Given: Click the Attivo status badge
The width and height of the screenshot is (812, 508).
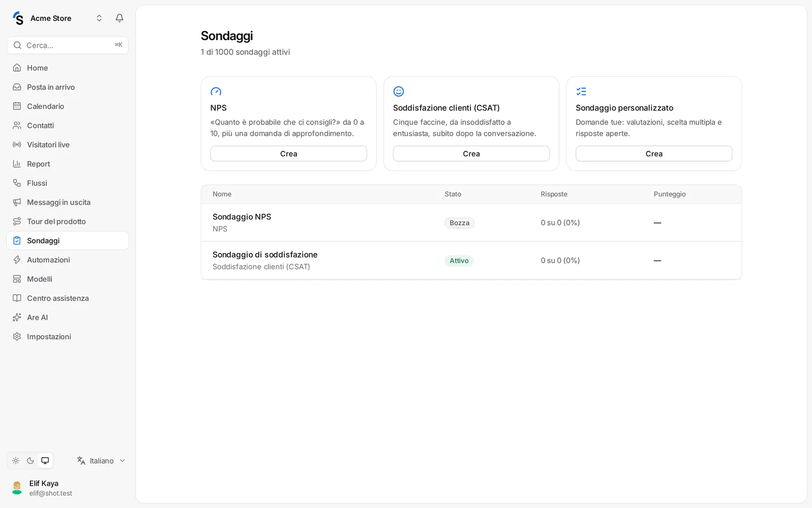Looking at the screenshot, I should coord(459,261).
